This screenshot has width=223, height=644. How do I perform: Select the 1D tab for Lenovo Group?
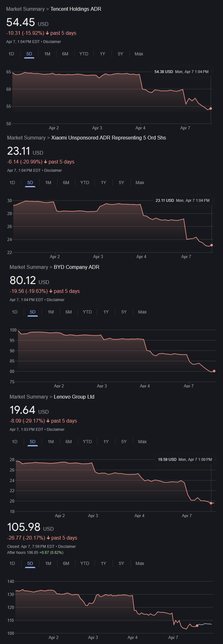pyautogui.click(x=15, y=442)
